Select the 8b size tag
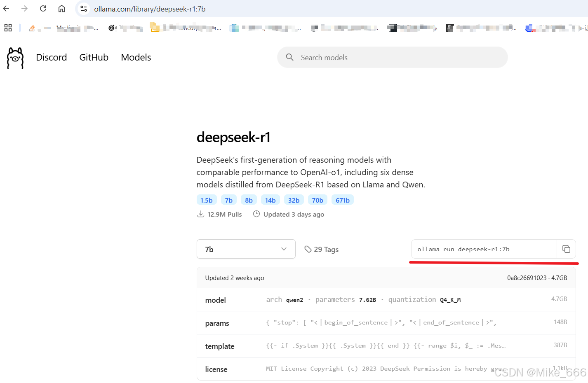This screenshot has width=588, height=383. pyautogui.click(x=249, y=200)
